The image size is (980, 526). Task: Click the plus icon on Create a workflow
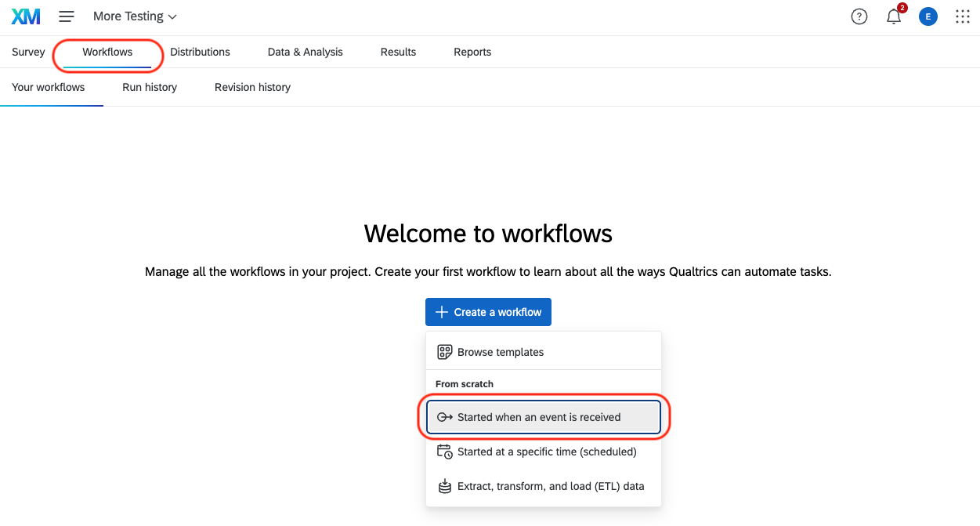tap(442, 312)
